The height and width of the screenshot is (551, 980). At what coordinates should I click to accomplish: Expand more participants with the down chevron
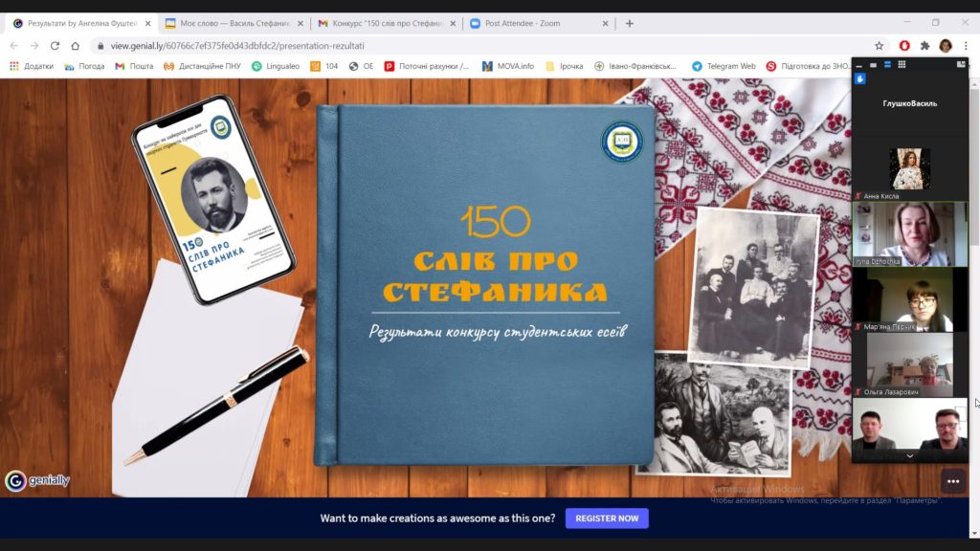pyautogui.click(x=909, y=456)
